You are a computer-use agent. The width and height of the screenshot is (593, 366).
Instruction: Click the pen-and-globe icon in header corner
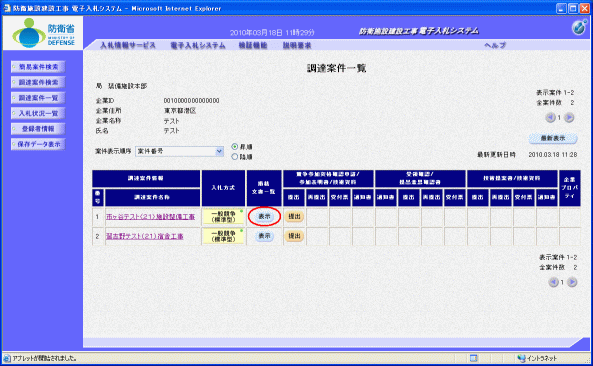point(579,28)
